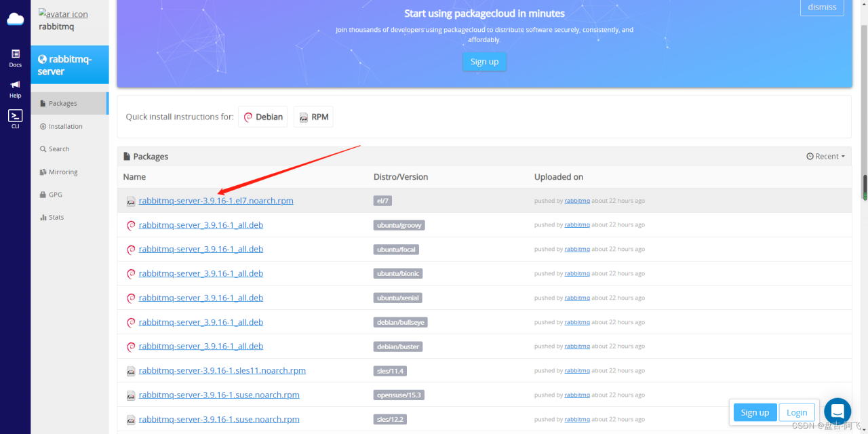Image resolution: width=868 pixels, height=434 pixels.
Task: Open the opensuse/15.3 suse.noarch.rpm link
Action: [x=219, y=395]
